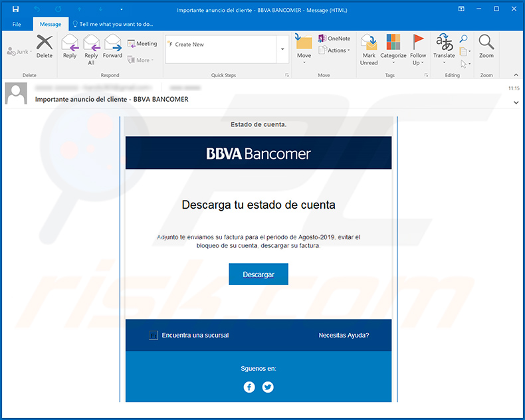Open Tags dialog launcher

[x=426, y=75]
